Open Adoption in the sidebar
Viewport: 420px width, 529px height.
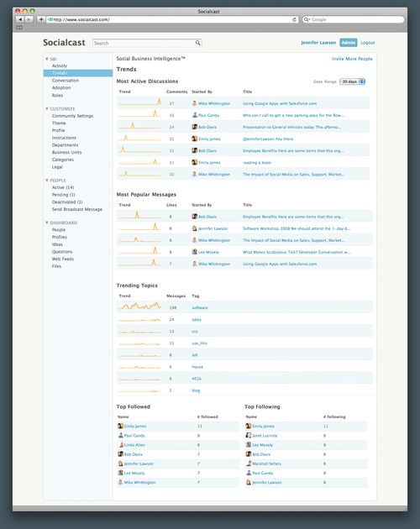61,87
